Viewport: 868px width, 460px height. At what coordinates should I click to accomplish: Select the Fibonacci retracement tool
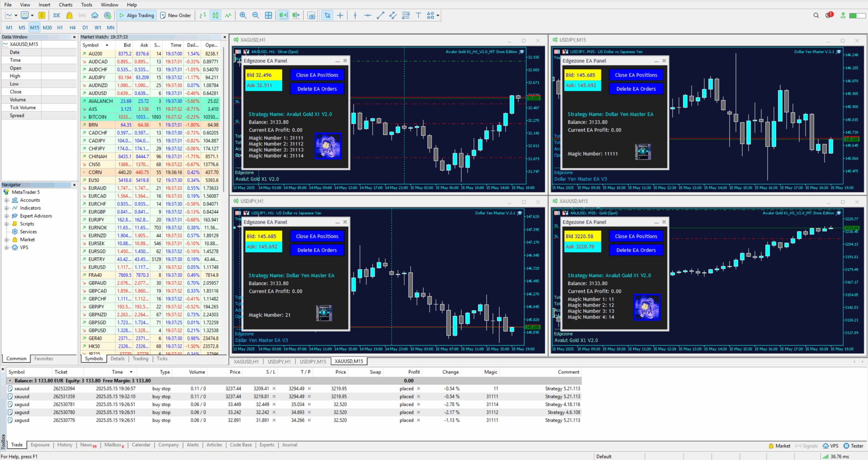406,15
